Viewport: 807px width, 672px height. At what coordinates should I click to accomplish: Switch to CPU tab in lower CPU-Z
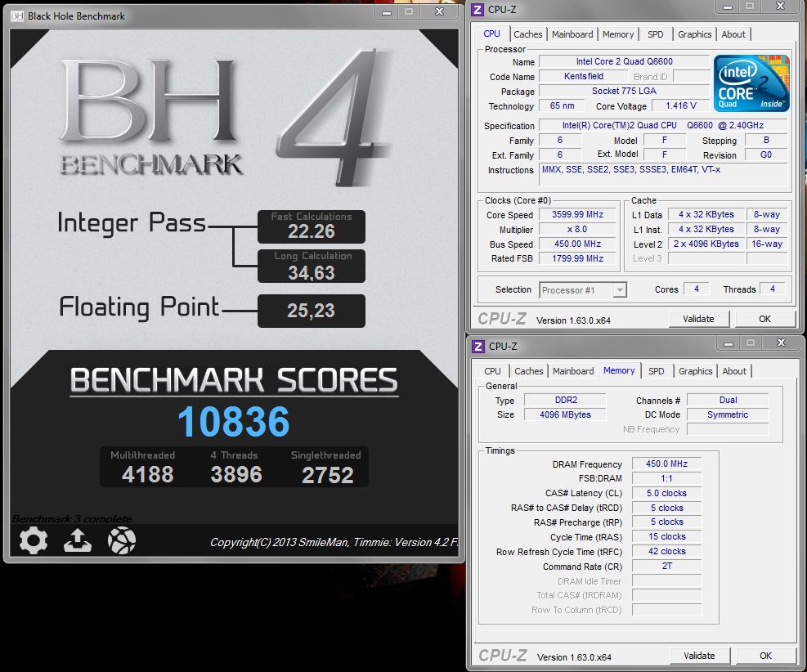[492, 371]
